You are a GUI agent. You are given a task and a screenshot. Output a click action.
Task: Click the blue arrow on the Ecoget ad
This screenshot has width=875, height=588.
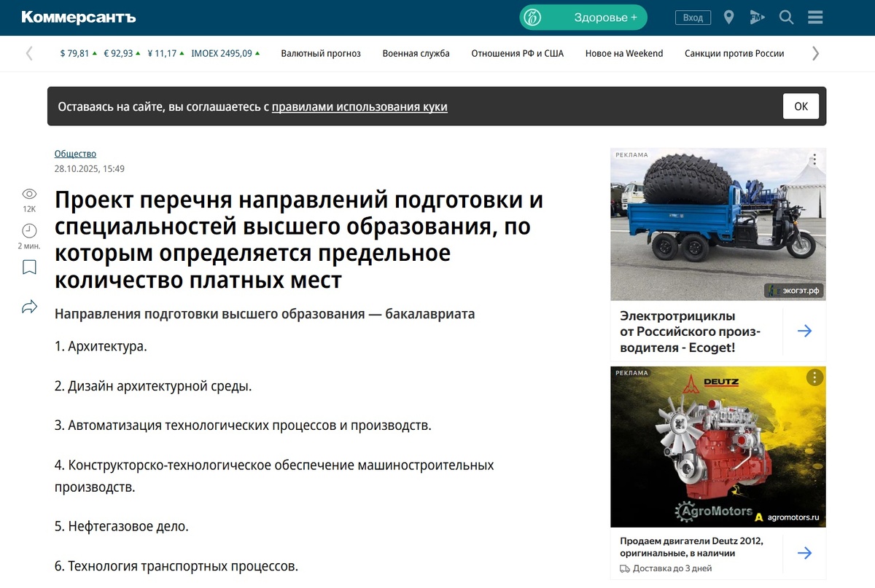click(x=804, y=331)
